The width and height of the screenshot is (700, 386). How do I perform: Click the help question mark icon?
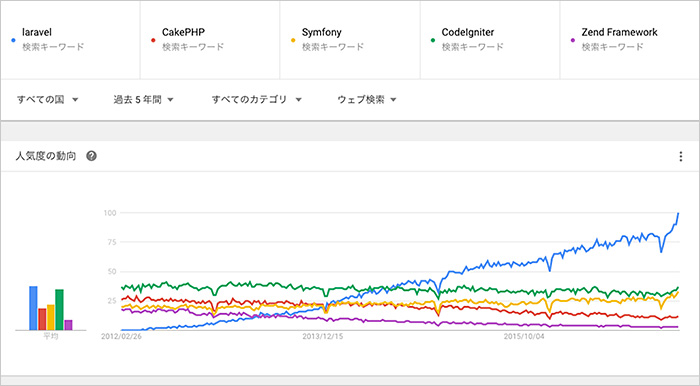click(x=92, y=156)
